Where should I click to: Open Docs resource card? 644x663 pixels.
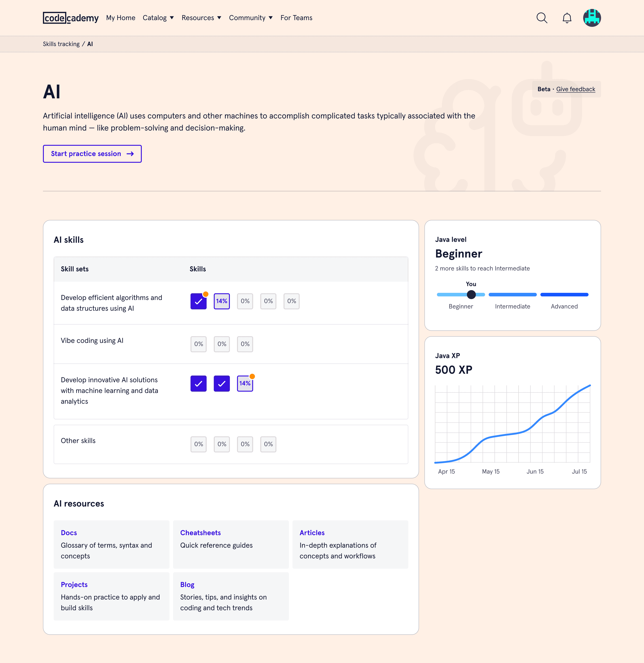[x=112, y=544]
